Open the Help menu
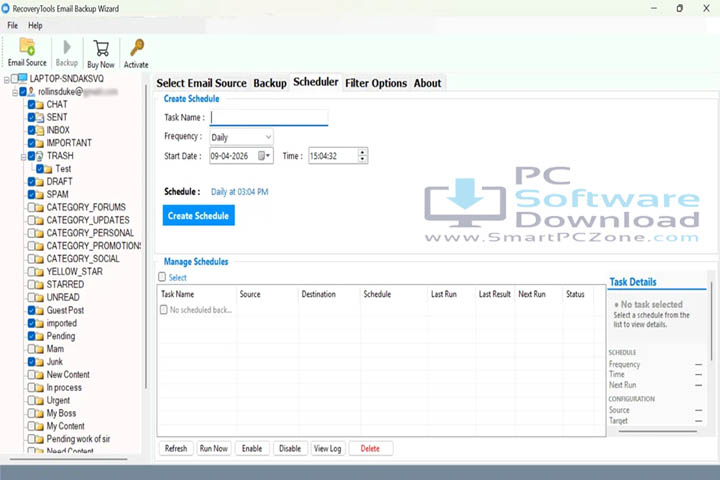The image size is (720, 480). 35,26
